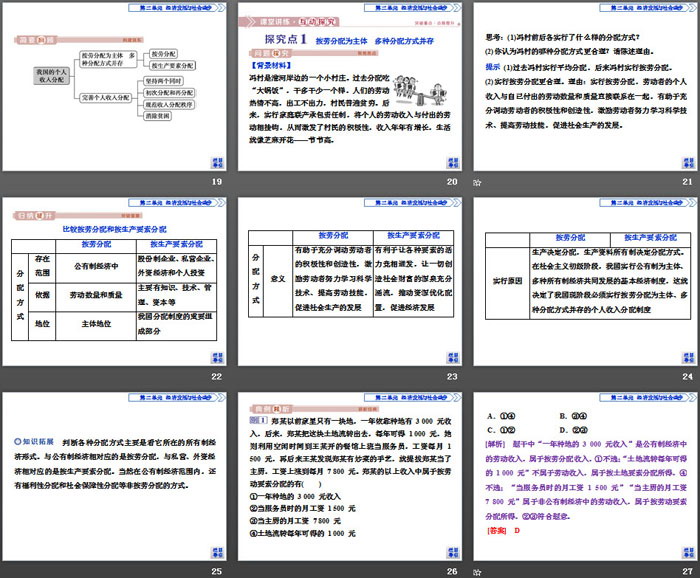
Task: Click the unit header banner on slide 23
Action: (413, 203)
